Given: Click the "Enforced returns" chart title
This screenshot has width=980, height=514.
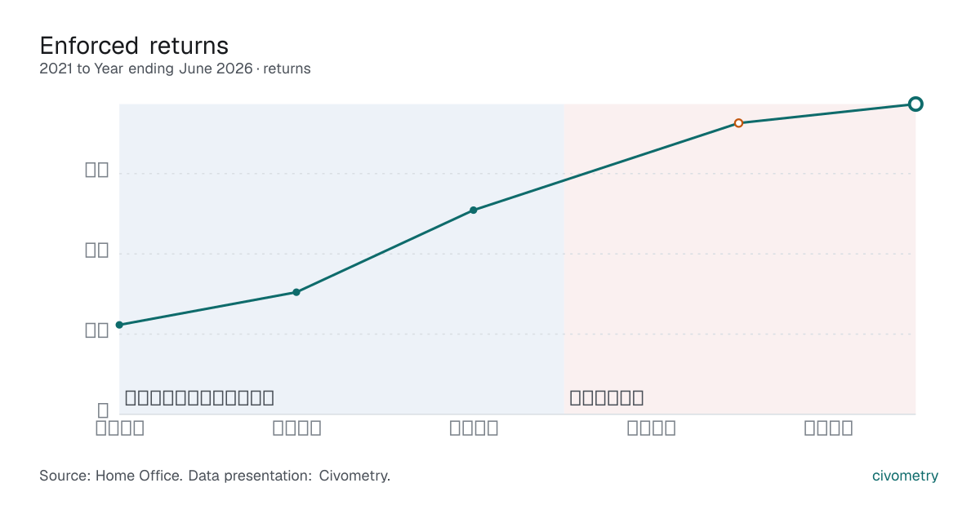Looking at the screenshot, I should [134, 45].
